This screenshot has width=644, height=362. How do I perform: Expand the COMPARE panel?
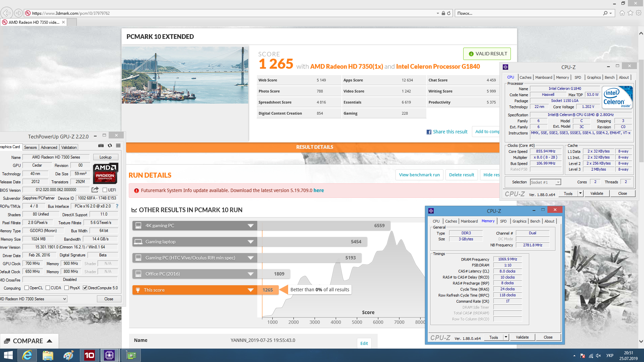click(29, 341)
